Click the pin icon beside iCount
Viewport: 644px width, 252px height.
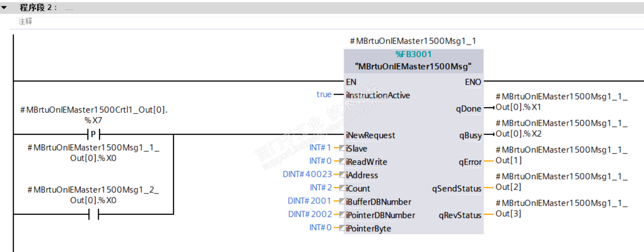click(x=342, y=188)
